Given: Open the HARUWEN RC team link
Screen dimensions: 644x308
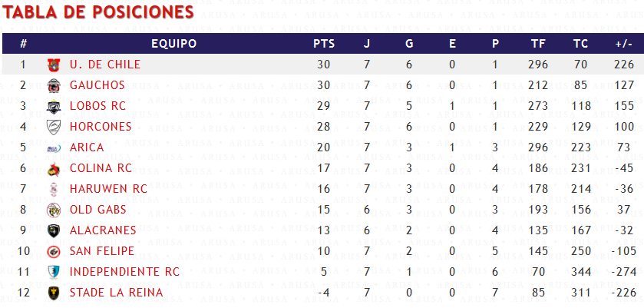Looking at the screenshot, I should coord(108,189).
